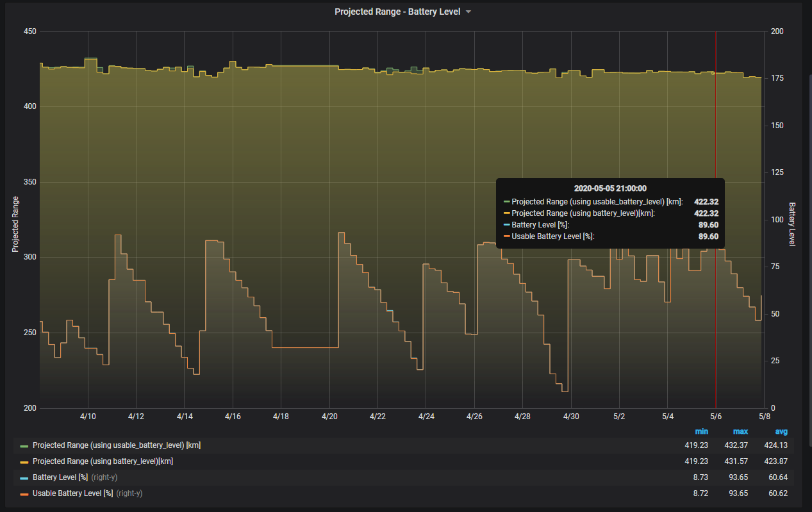The image size is (812, 512).
Task: Click the min value 8.72 for Usable Battery Level
Action: 700,493
